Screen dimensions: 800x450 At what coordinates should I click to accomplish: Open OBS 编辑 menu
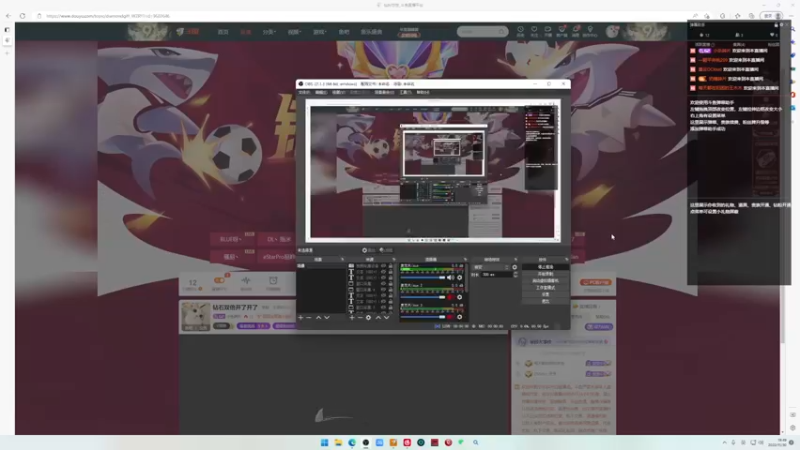pyautogui.click(x=321, y=92)
